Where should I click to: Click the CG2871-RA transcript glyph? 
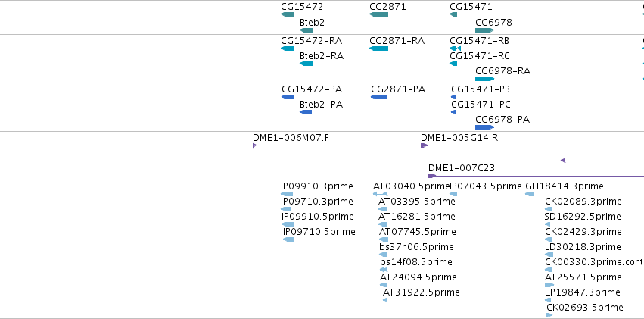point(378,48)
